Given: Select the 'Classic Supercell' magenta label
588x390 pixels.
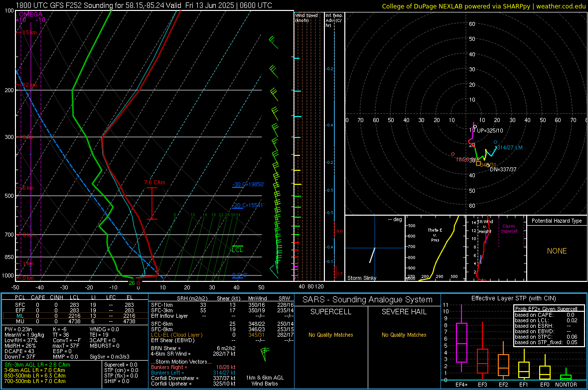Looking at the screenshot, I should pos(509,229).
